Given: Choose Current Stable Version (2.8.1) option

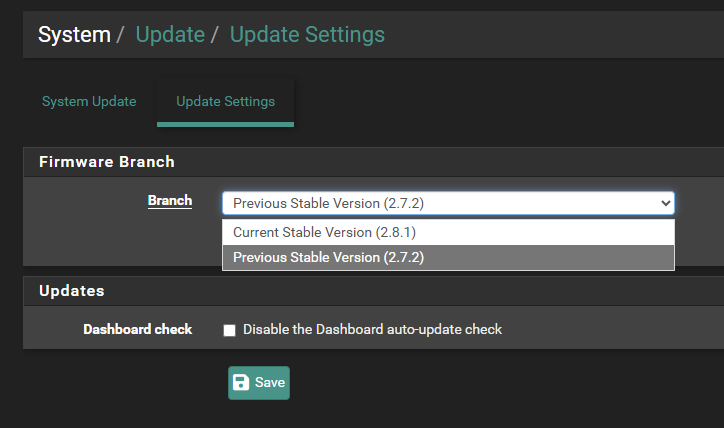Looking at the screenshot, I should 448,232.
